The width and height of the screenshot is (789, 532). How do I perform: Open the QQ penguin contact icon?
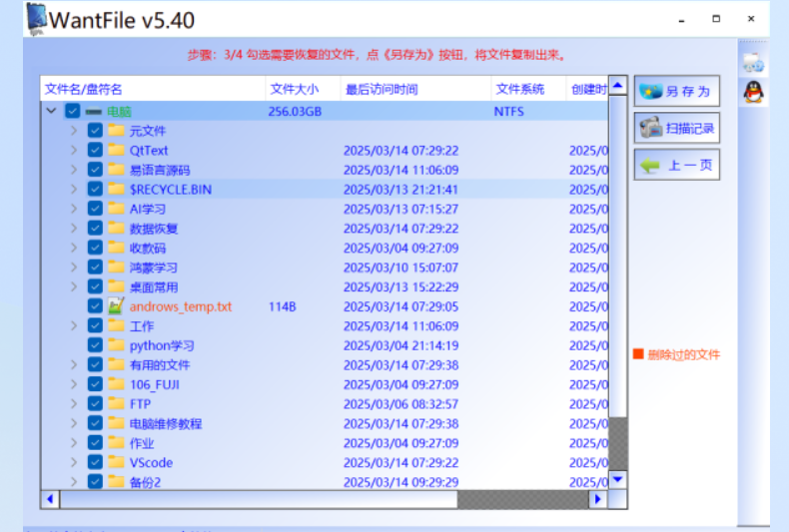(x=754, y=92)
